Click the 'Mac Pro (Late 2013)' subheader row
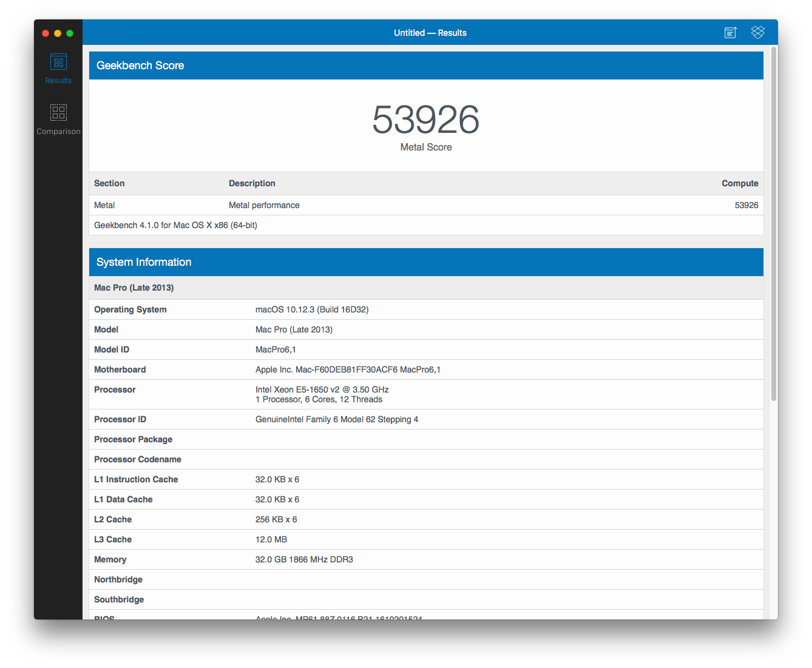 pyautogui.click(x=426, y=288)
